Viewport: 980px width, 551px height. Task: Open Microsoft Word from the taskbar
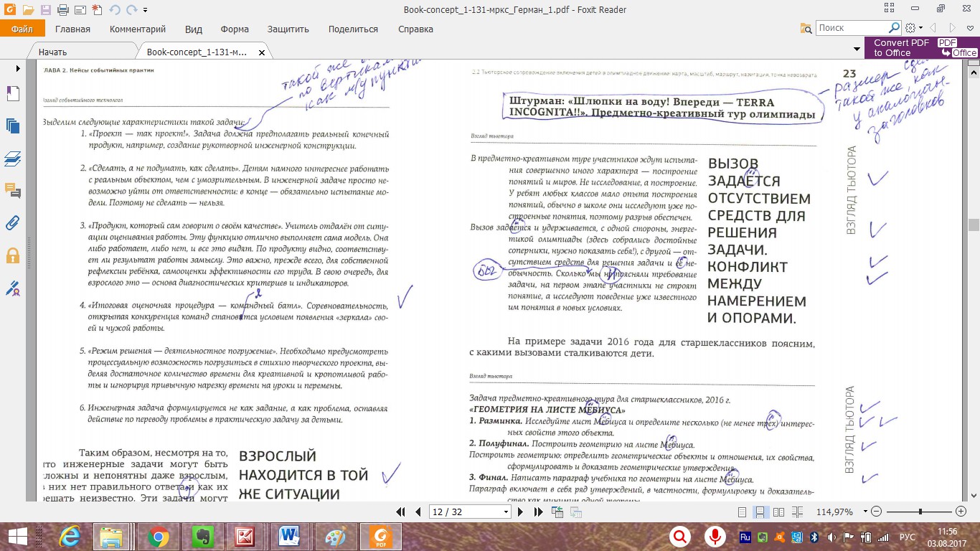(x=290, y=537)
